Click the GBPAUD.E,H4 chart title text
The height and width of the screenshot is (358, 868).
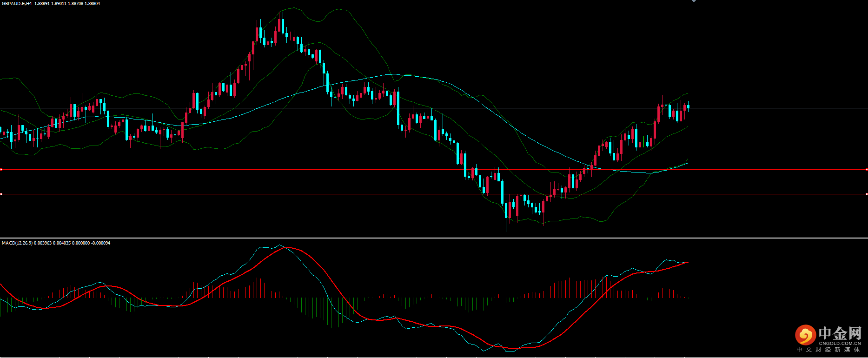click(17, 3)
